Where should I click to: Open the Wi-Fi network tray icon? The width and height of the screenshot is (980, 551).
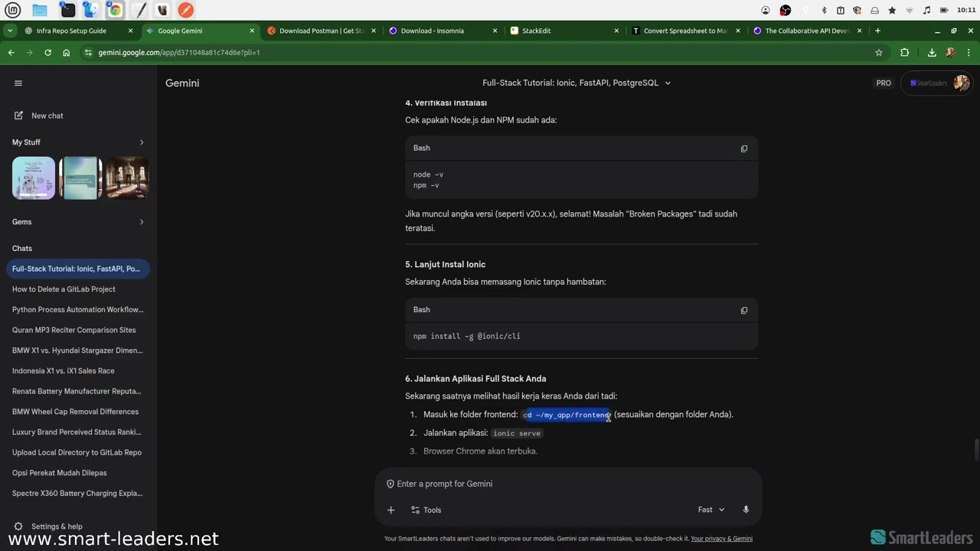click(x=910, y=10)
